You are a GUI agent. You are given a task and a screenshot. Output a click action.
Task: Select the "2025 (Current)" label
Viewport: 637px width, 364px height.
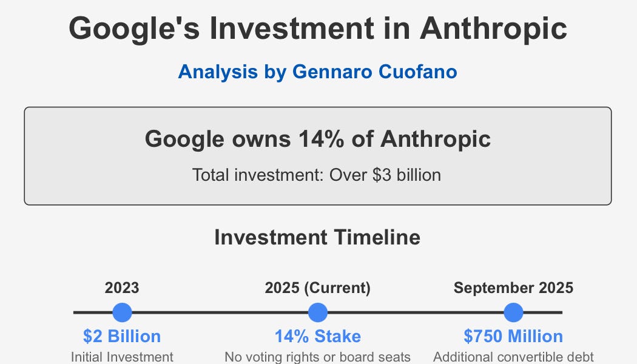pyautogui.click(x=318, y=288)
